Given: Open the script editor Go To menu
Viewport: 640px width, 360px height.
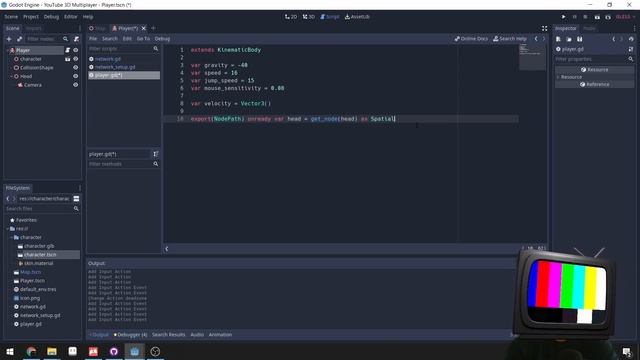Looking at the screenshot, I should coord(143,39).
